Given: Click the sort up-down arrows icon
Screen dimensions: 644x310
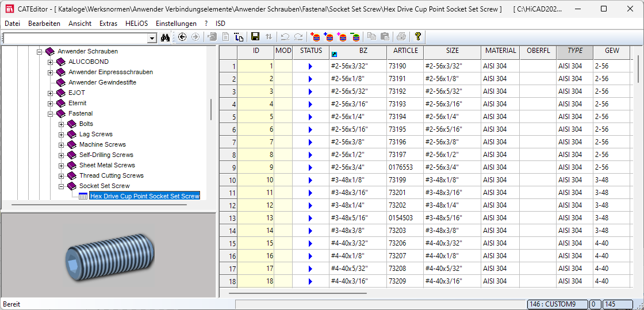Looking at the screenshot, I should 269,37.
